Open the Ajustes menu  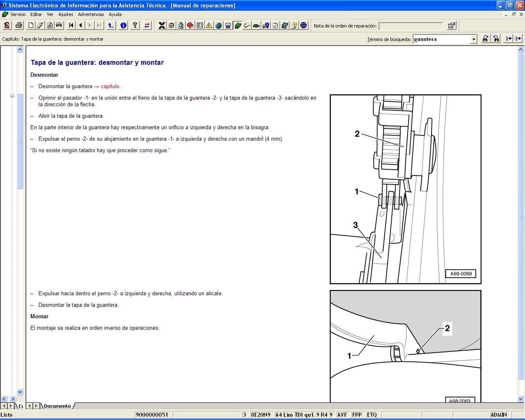[66, 14]
